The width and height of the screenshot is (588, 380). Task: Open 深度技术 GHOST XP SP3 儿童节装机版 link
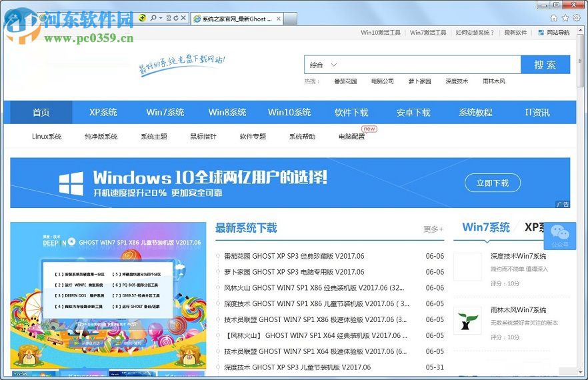click(x=297, y=367)
